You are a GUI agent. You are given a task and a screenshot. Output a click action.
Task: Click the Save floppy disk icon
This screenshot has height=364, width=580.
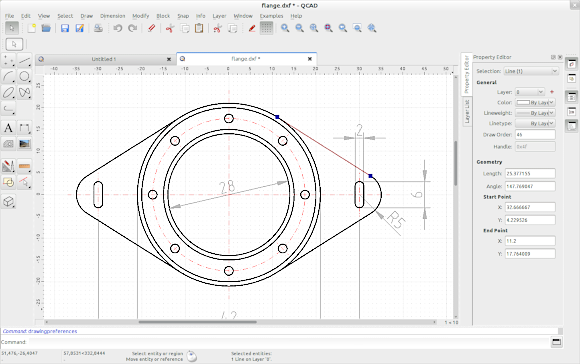point(65,28)
